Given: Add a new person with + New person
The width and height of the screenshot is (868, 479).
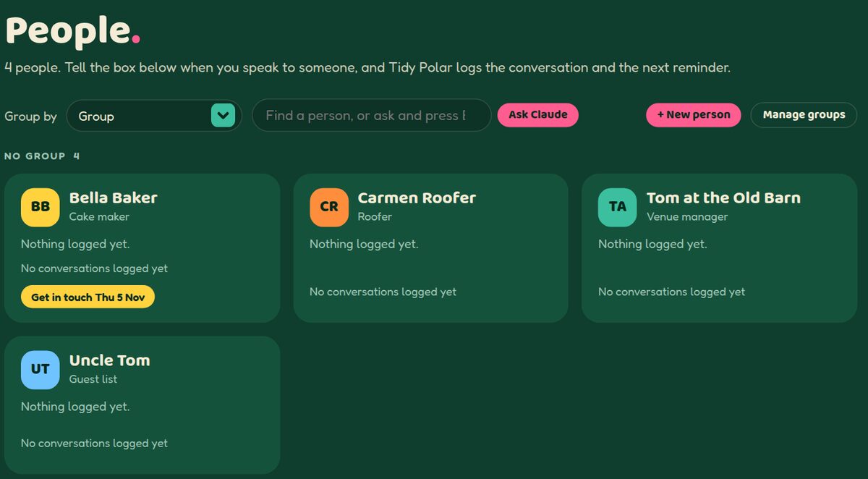Looking at the screenshot, I should (x=694, y=114).
